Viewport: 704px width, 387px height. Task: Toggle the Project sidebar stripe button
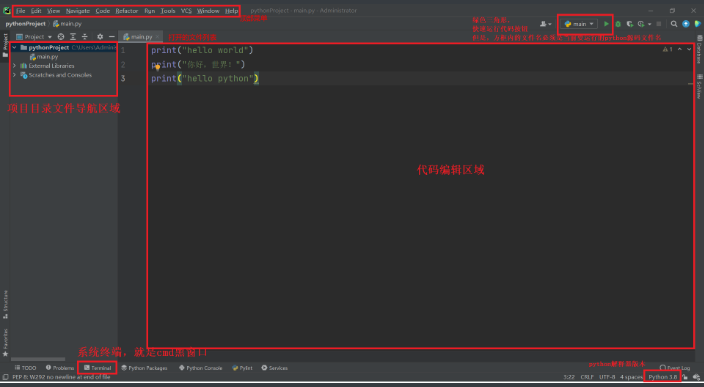coord(5,45)
